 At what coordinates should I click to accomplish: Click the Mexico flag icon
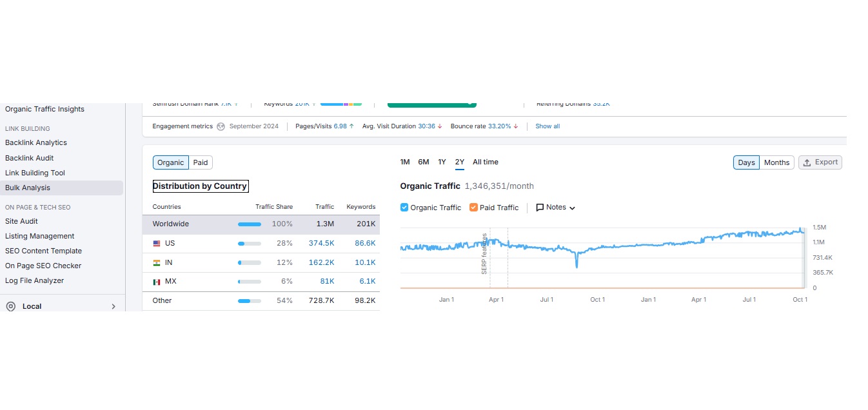(157, 282)
